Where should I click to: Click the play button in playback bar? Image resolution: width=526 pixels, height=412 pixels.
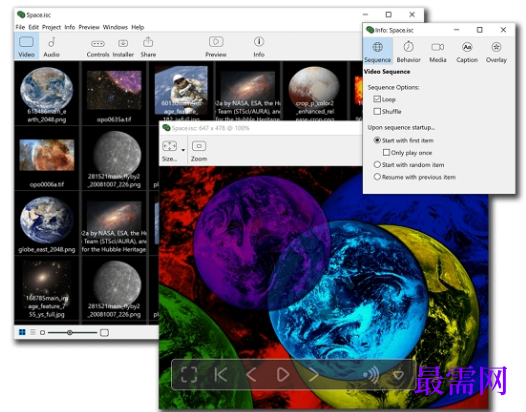click(283, 374)
